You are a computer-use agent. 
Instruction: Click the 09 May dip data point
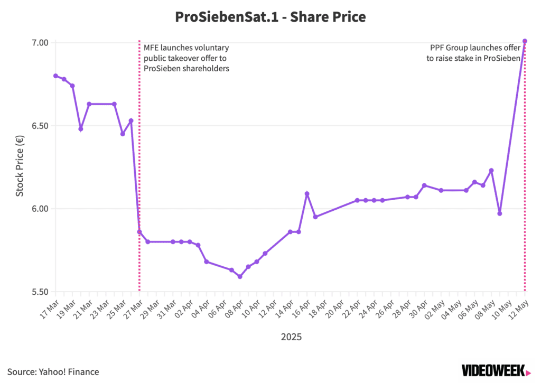click(x=500, y=213)
